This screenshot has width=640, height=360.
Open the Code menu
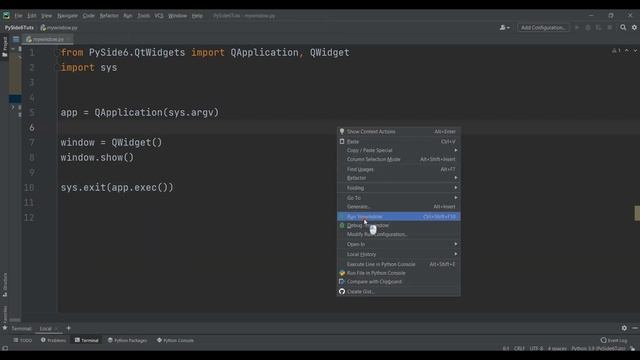pyautogui.click(x=89, y=16)
